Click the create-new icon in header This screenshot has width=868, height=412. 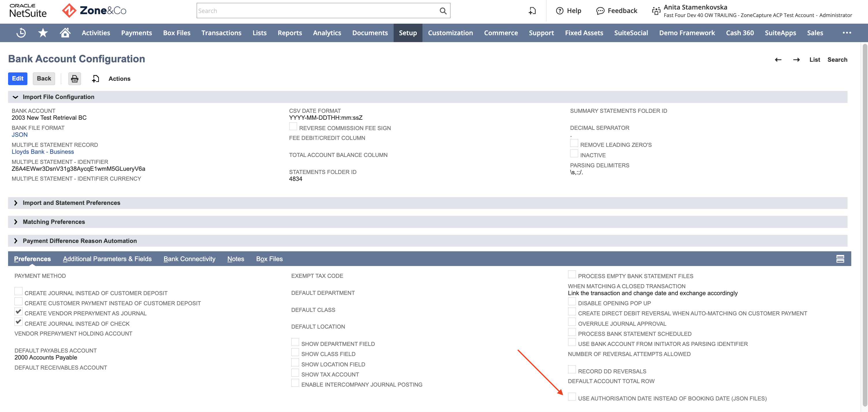pyautogui.click(x=532, y=11)
